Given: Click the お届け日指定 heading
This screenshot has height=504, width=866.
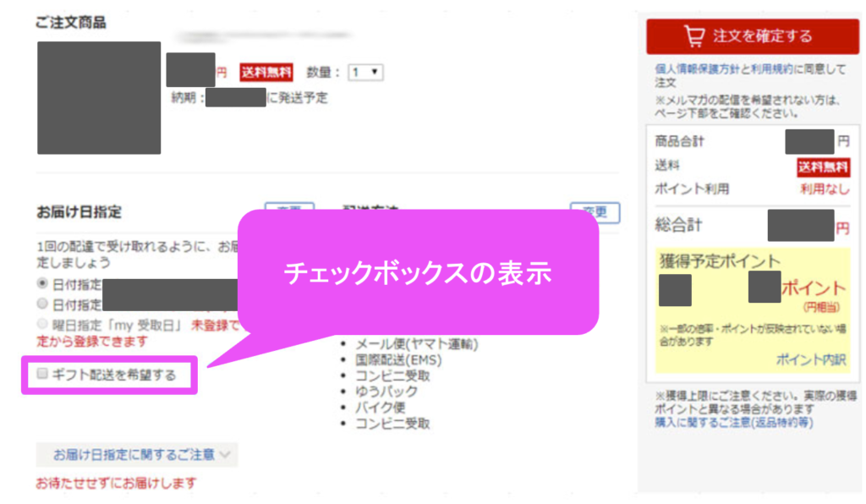Looking at the screenshot, I should tap(79, 212).
